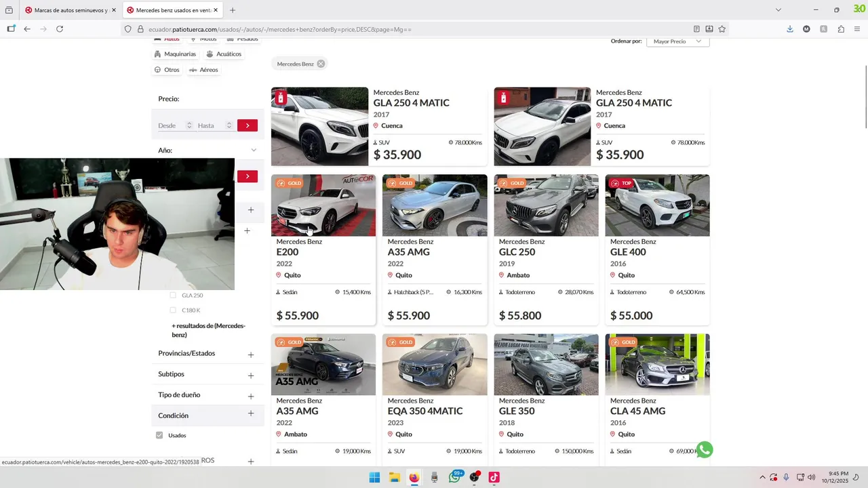Toggle reader view icon in address bar

tap(696, 29)
